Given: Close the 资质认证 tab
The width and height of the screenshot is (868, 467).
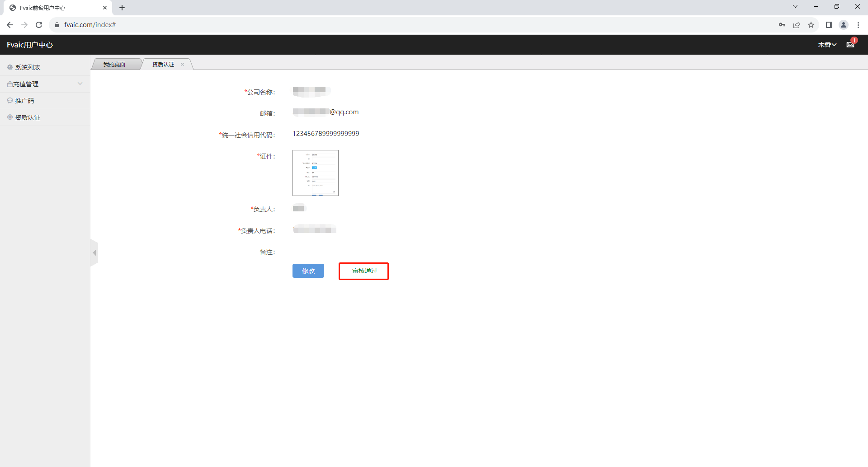Looking at the screenshot, I should pos(183,65).
